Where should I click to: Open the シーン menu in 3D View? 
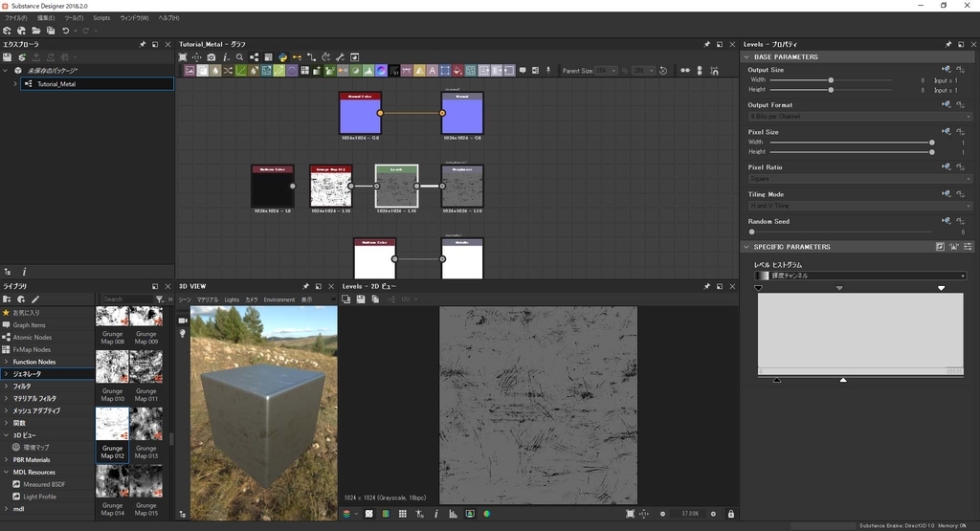(185, 299)
